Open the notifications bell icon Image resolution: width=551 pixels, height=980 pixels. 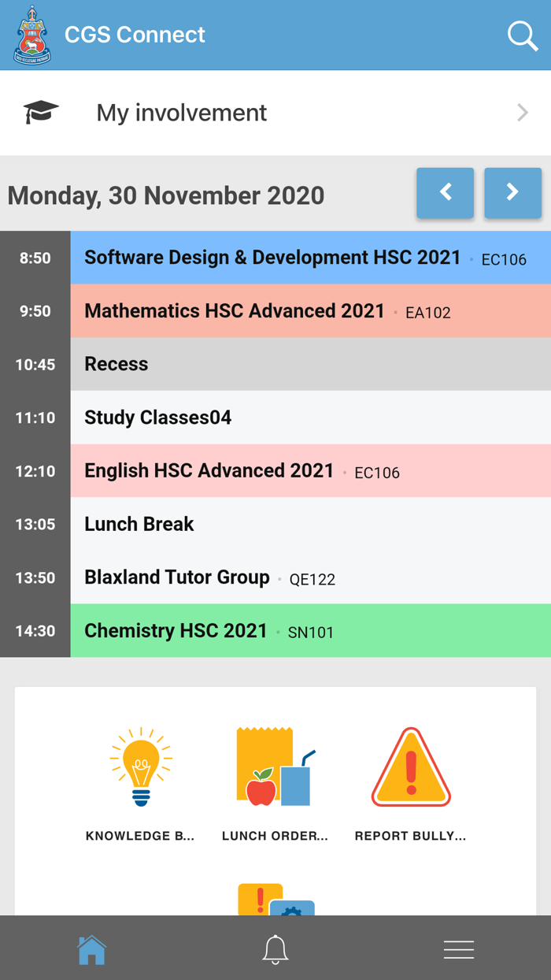[x=274, y=948]
